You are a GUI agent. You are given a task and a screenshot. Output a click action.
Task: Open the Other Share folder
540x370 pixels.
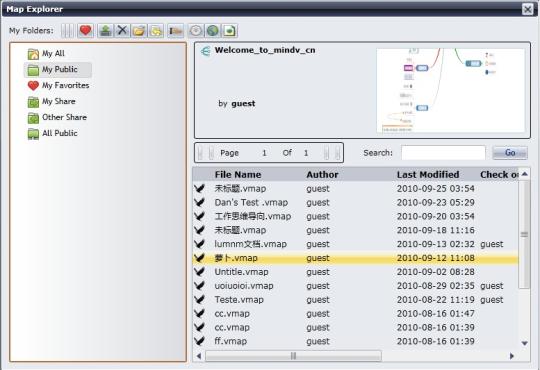pos(57,117)
